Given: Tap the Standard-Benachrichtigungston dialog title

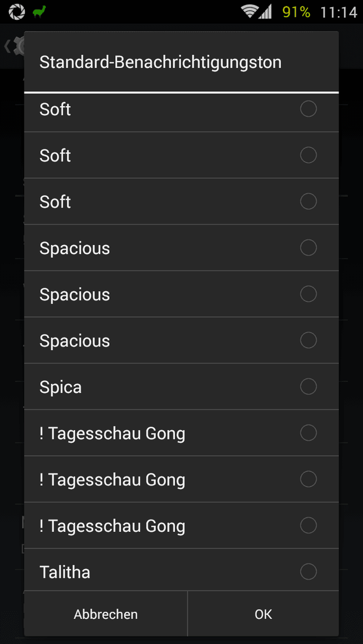Looking at the screenshot, I should click(x=161, y=63).
